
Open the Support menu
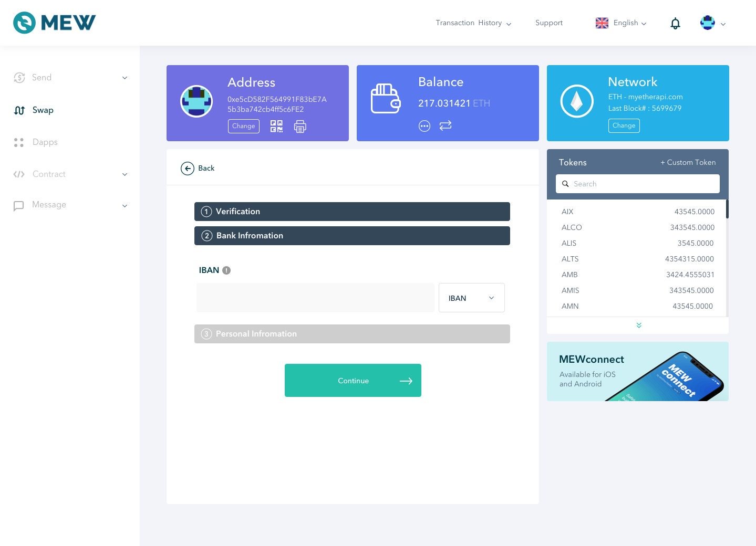548,23
